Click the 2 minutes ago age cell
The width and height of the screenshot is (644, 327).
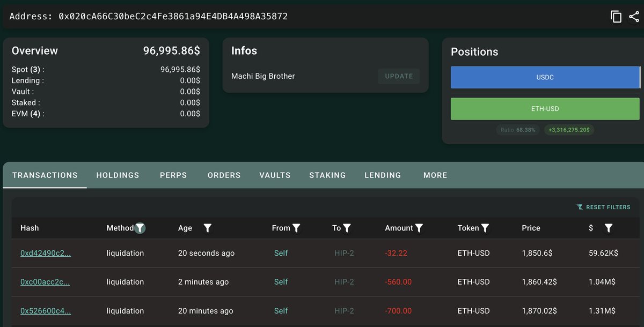click(x=203, y=282)
